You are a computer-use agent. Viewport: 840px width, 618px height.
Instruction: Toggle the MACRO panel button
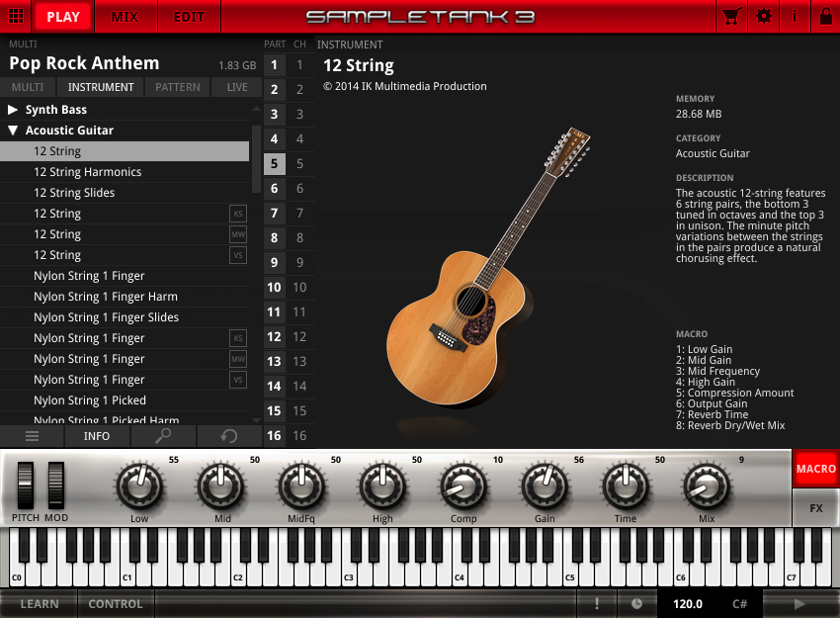tap(816, 469)
